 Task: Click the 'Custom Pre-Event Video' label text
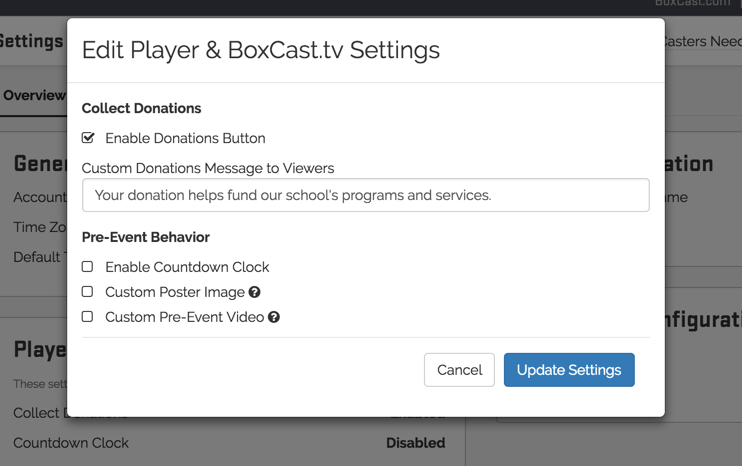click(x=184, y=317)
